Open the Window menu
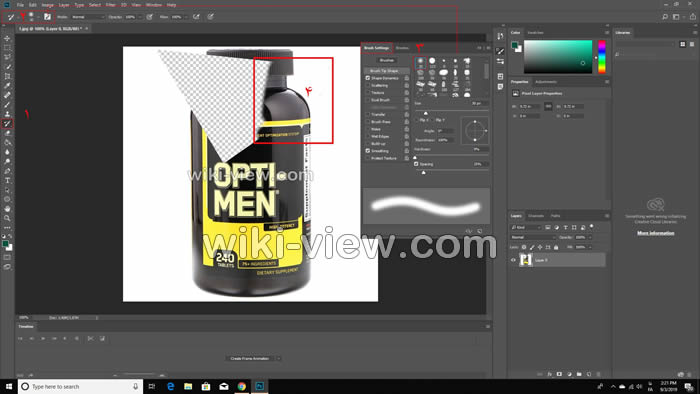This screenshot has width=700, height=394. coord(154,5)
